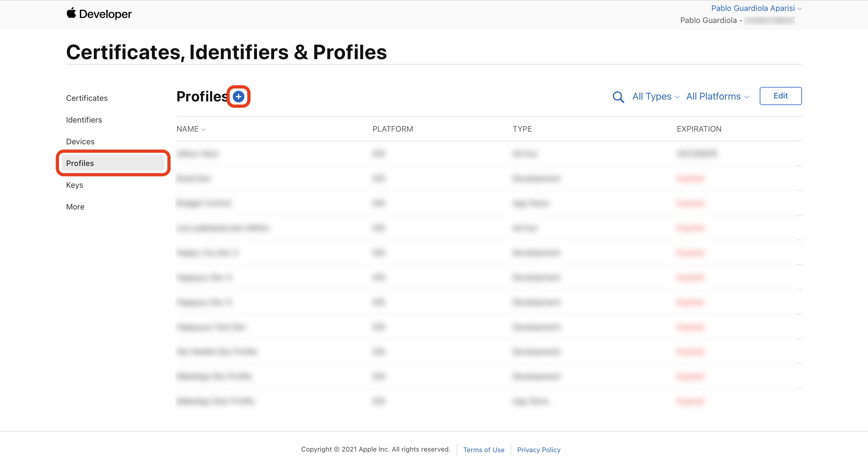Image resolution: width=868 pixels, height=460 pixels.
Task: Click the TYPE column header
Action: 522,129
